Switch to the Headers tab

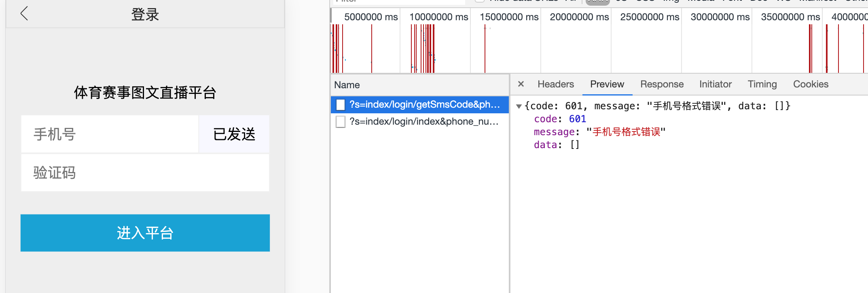pos(556,84)
